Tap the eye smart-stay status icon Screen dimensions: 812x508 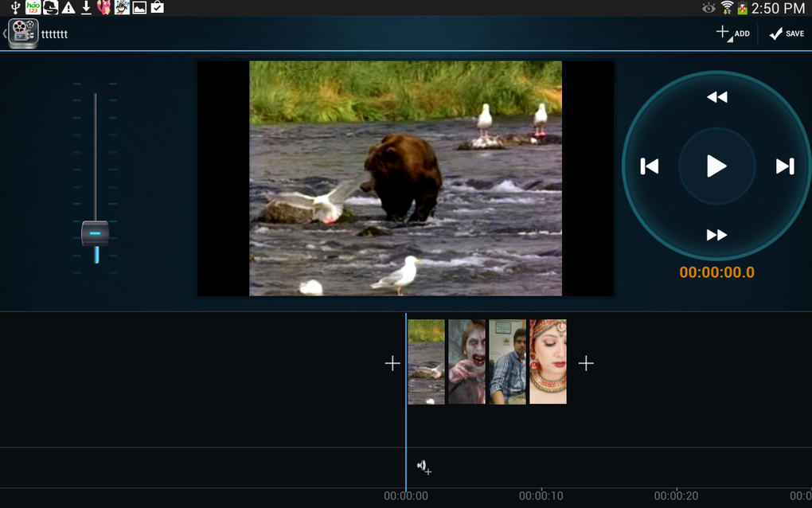(709, 8)
